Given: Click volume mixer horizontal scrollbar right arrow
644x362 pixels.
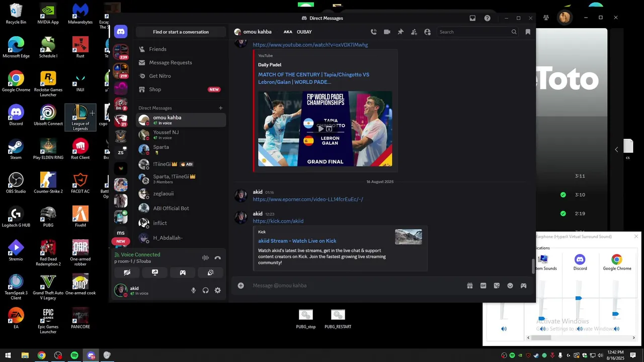Looking at the screenshot, I should [633, 338].
